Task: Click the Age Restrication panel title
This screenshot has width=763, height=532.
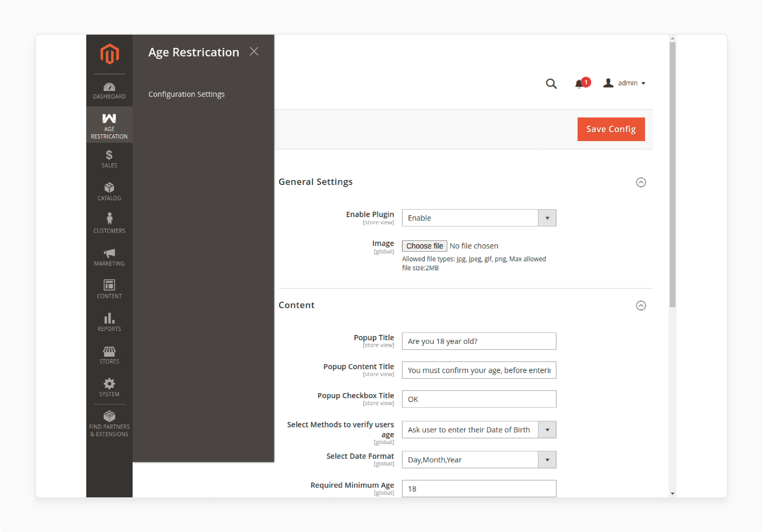Action: [194, 52]
